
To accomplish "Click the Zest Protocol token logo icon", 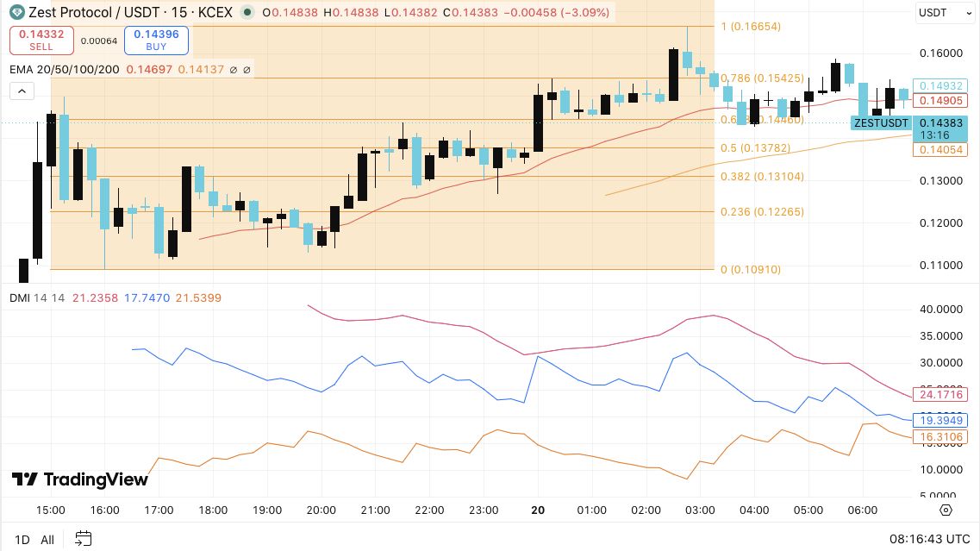I will (x=17, y=12).
